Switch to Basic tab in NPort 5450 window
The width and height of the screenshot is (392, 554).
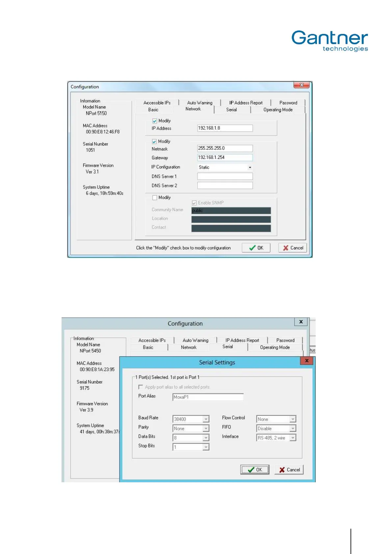(148, 347)
